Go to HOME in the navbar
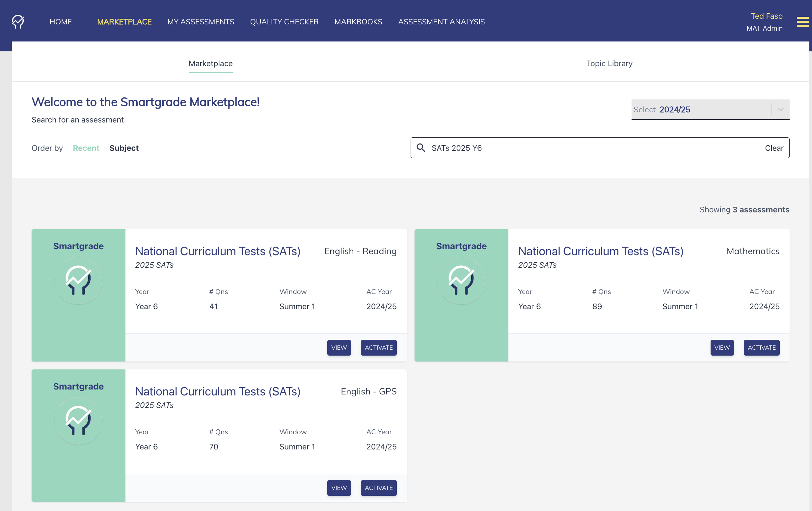812x511 pixels. pos(61,22)
